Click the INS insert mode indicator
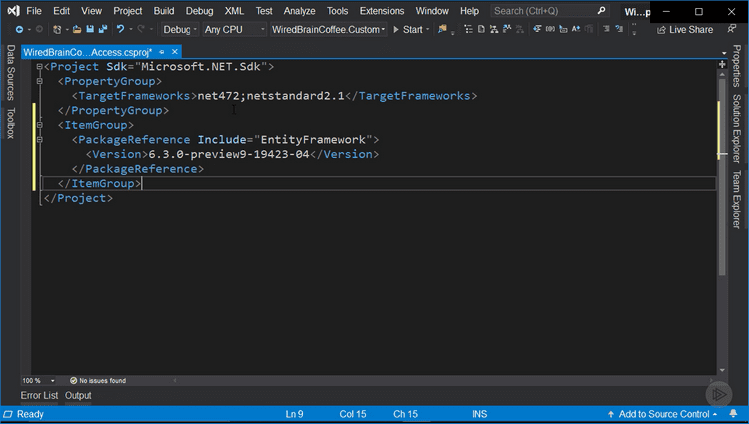 tap(480, 414)
